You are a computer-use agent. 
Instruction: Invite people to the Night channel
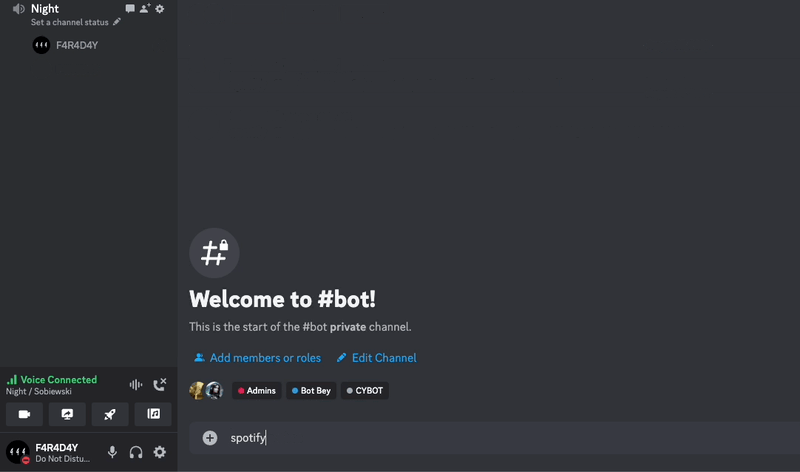(145, 8)
